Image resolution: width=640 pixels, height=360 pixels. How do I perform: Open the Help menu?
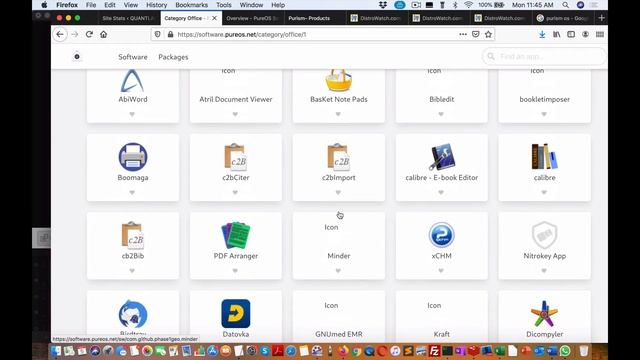pos(278,5)
